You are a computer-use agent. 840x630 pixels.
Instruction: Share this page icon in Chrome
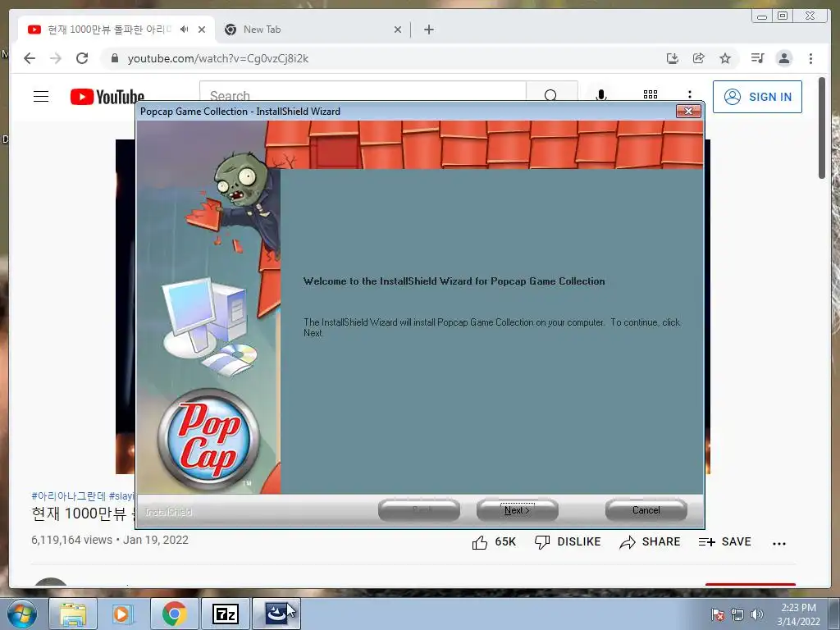699,58
